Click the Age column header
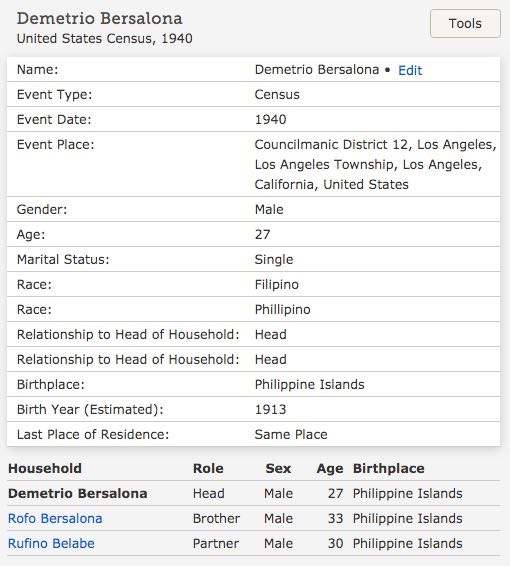The image size is (510, 566). pyautogui.click(x=330, y=469)
